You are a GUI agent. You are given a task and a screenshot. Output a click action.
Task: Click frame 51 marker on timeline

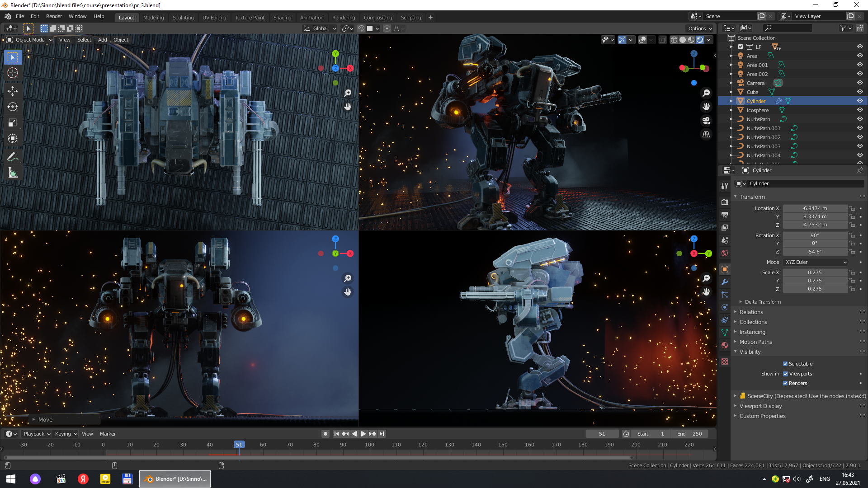pyautogui.click(x=239, y=445)
